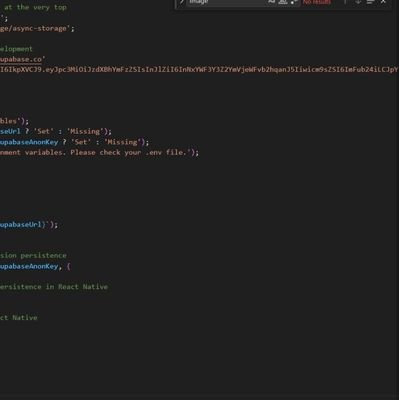This screenshot has height=400, width=399.
Task: Close the find widget
Action: tap(383, 2)
